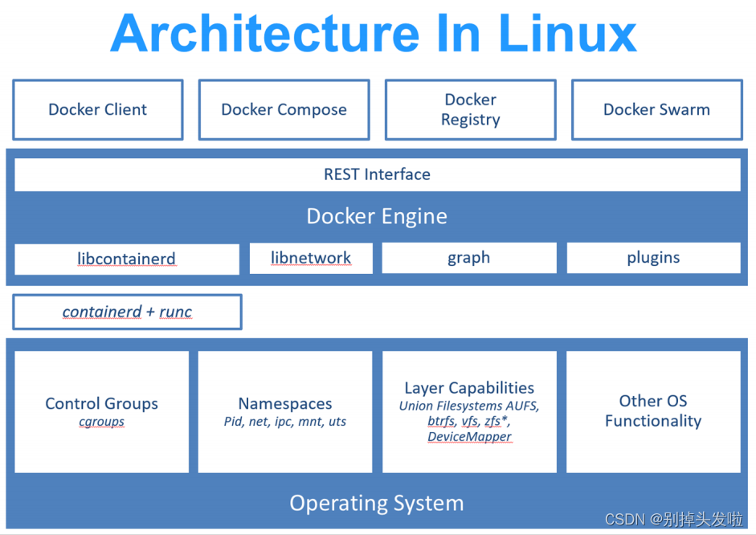The width and height of the screenshot is (756, 535).
Task: Click the REST Interface bar
Action: 378,174
